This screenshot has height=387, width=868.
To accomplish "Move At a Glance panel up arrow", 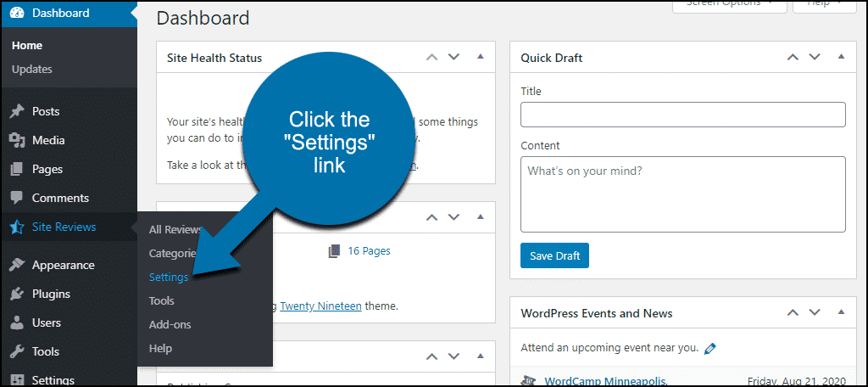I will point(431,216).
